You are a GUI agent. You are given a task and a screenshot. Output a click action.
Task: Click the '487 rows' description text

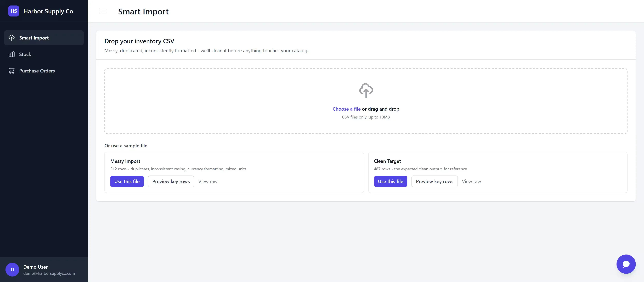coord(420,169)
